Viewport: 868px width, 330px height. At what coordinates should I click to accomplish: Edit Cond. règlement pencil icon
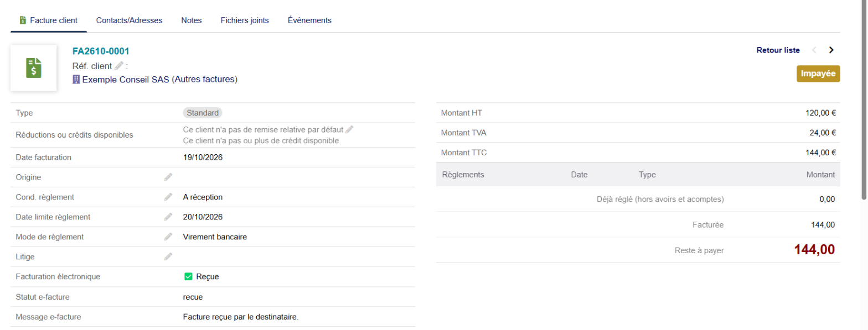tap(168, 197)
